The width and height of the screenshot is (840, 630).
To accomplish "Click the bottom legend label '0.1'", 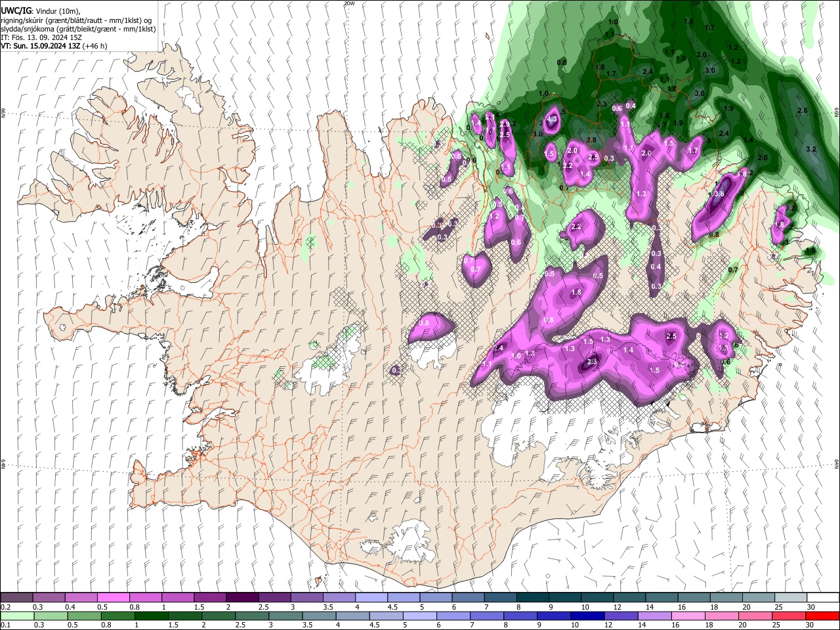I will [x=5, y=625].
